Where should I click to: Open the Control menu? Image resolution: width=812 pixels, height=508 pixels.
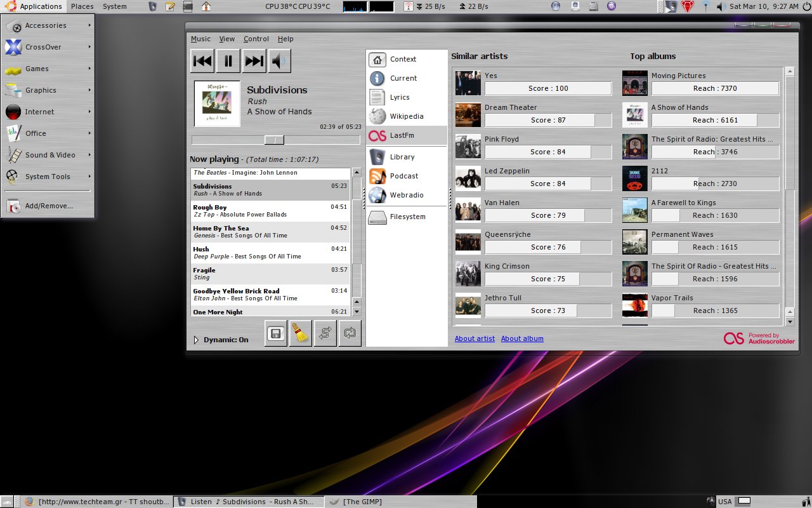[x=256, y=39]
